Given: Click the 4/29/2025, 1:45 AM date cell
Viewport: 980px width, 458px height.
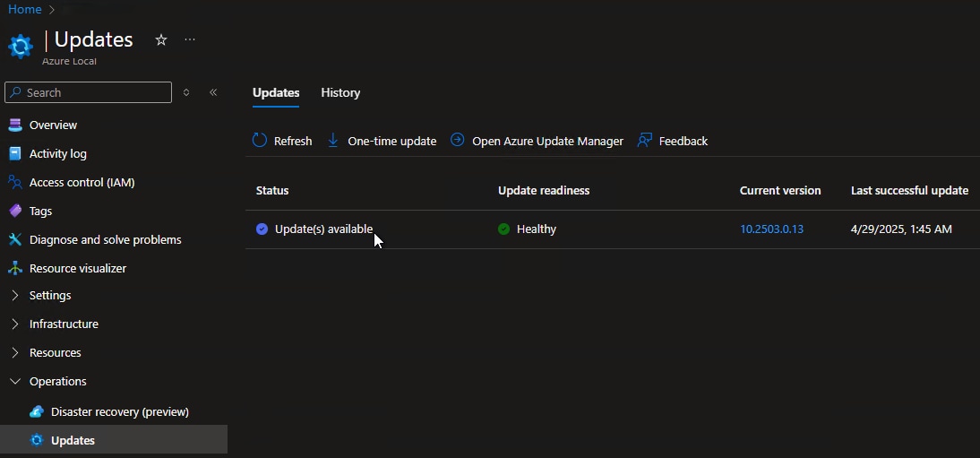Looking at the screenshot, I should coord(901,229).
